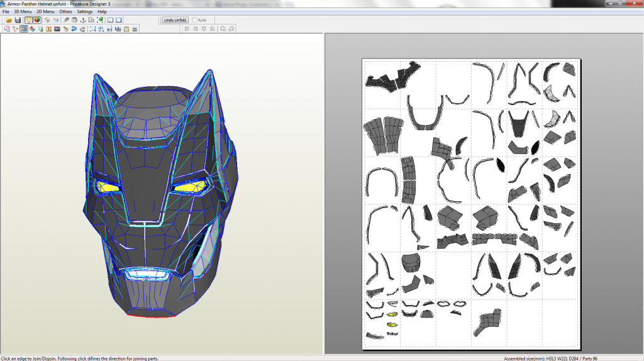Click the blue dashed selection frame icon
Viewport: 644px width, 361px height.
(x=93, y=29)
